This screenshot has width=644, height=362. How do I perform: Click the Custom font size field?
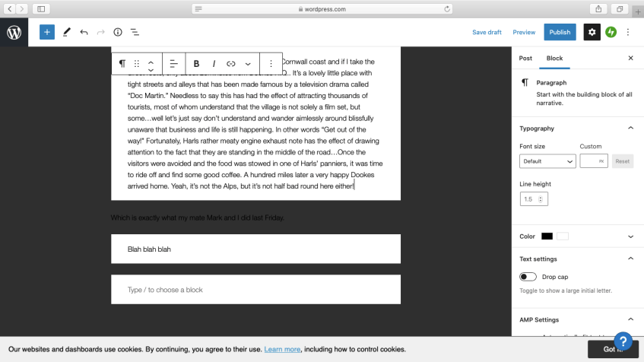(589, 161)
